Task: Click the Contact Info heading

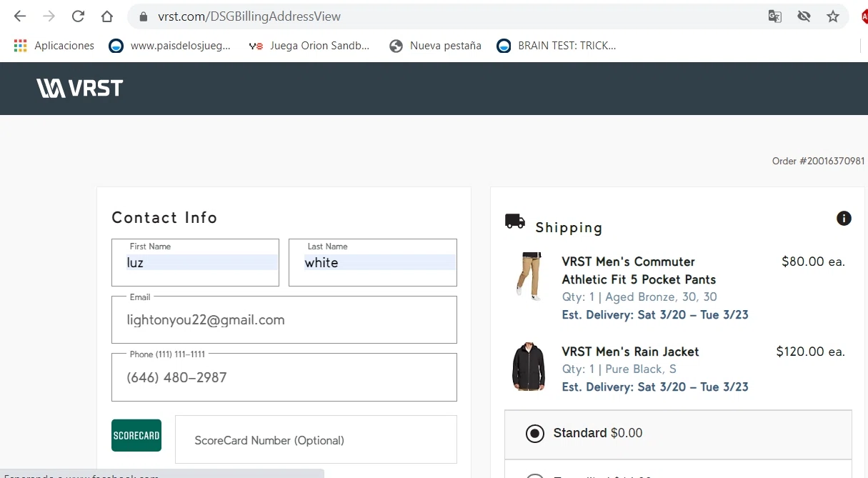Action: (x=164, y=217)
